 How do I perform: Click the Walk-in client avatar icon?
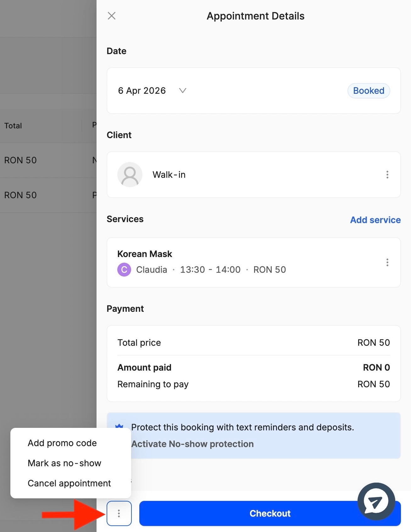point(130,175)
